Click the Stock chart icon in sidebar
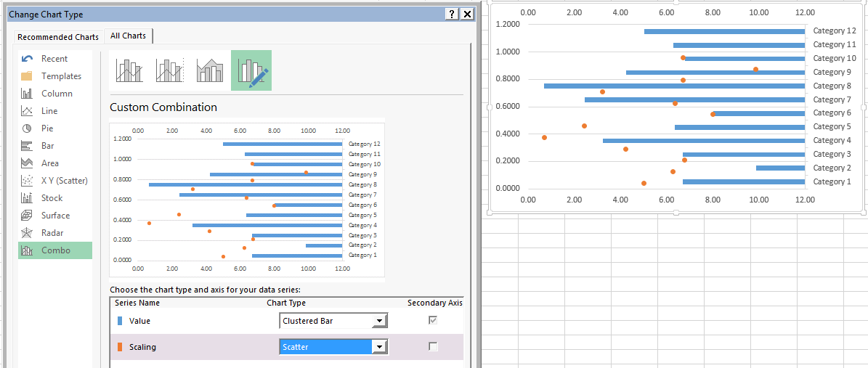This screenshot has width=868, height=368. tap(27, 198)
